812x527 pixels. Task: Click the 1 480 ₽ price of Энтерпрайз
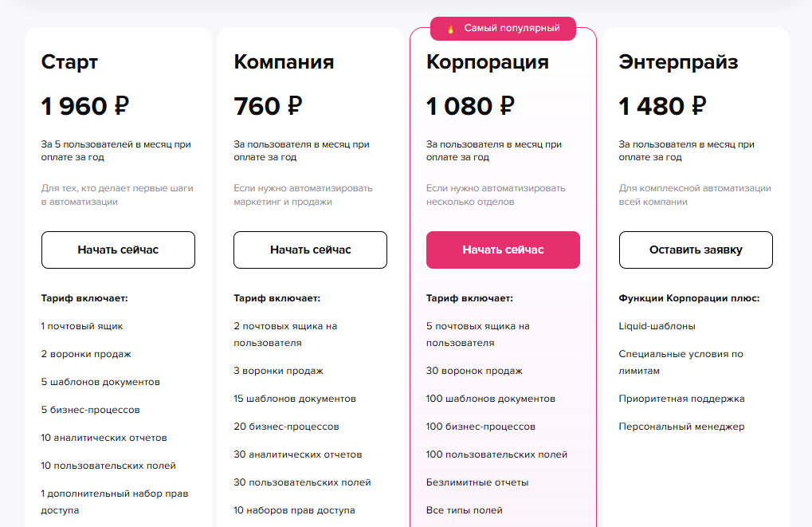coord(662,105)
